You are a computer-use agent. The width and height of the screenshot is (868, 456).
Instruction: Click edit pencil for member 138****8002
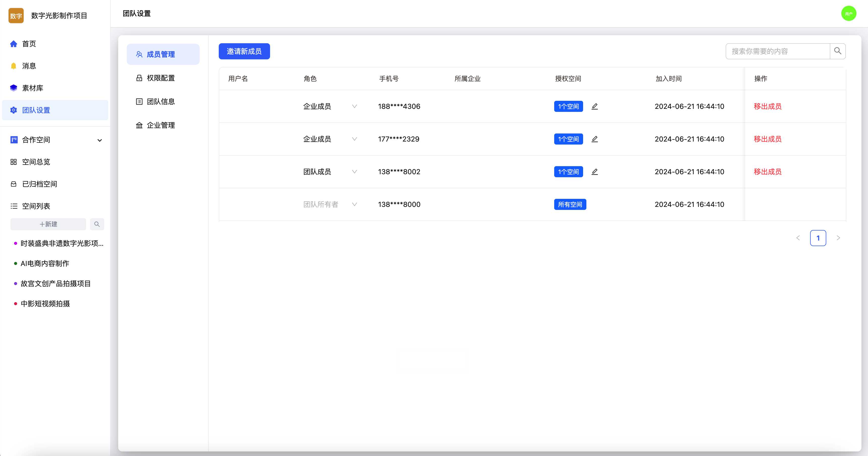pos(595,172)
